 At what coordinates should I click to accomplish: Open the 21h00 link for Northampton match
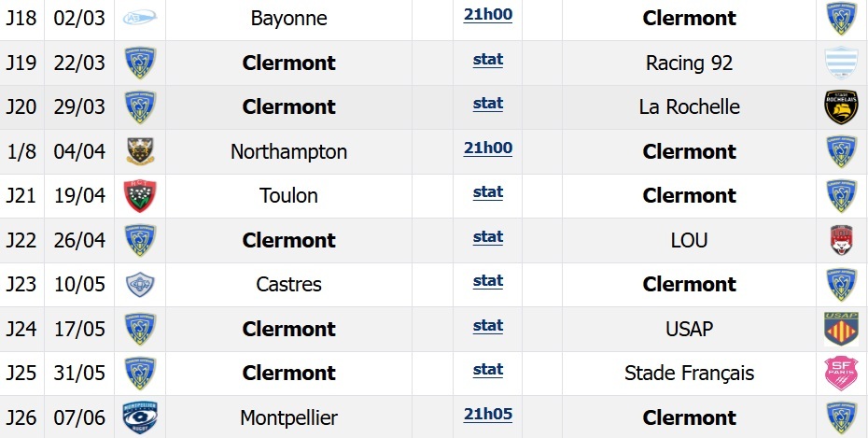[x=488, y=148]
